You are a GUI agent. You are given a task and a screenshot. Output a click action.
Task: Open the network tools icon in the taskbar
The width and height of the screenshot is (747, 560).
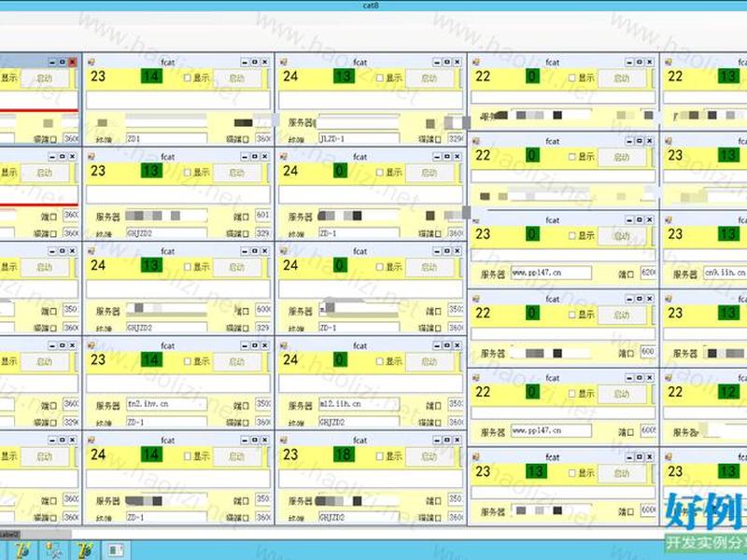(x=54, y=550)
